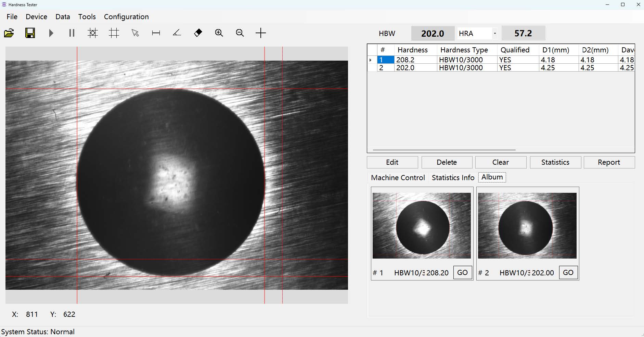Zoom in on the indentation image
This screenshot has width=644, height=337.
tap(219, 33)
